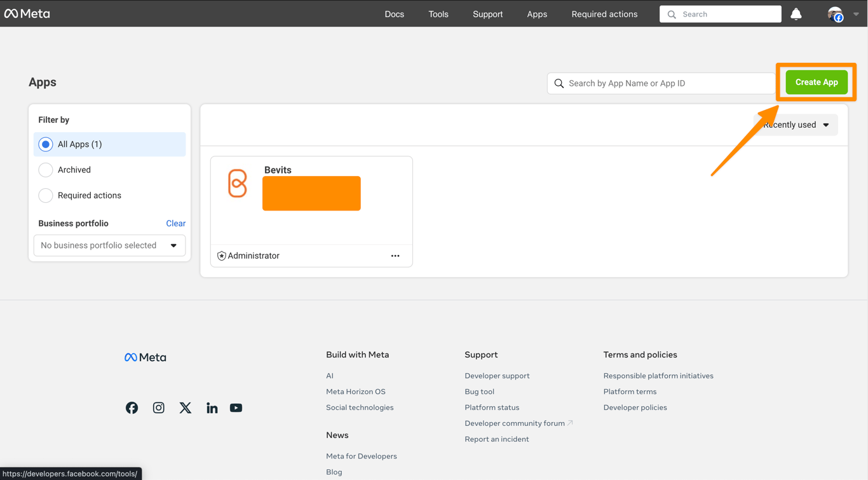Click the Create App button
The image size is (868, 480).
tap(817, 82)
